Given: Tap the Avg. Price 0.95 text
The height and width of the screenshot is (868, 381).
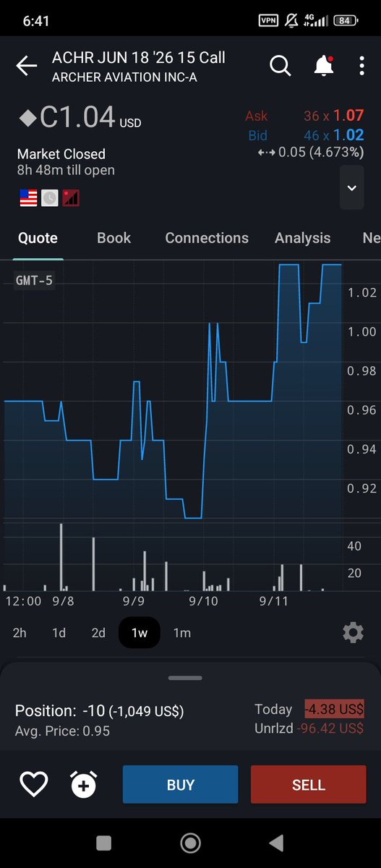Looking at the screenshot, I should [63, 731].
